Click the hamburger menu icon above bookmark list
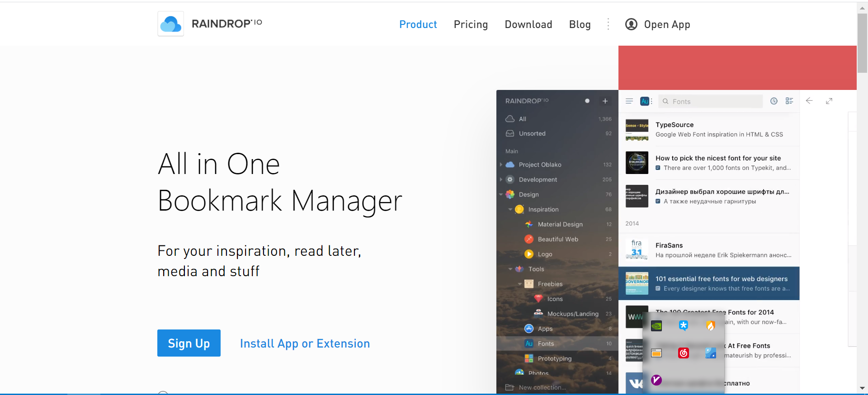The height and width of the screenshot is (395, 868). click(629, 101)
